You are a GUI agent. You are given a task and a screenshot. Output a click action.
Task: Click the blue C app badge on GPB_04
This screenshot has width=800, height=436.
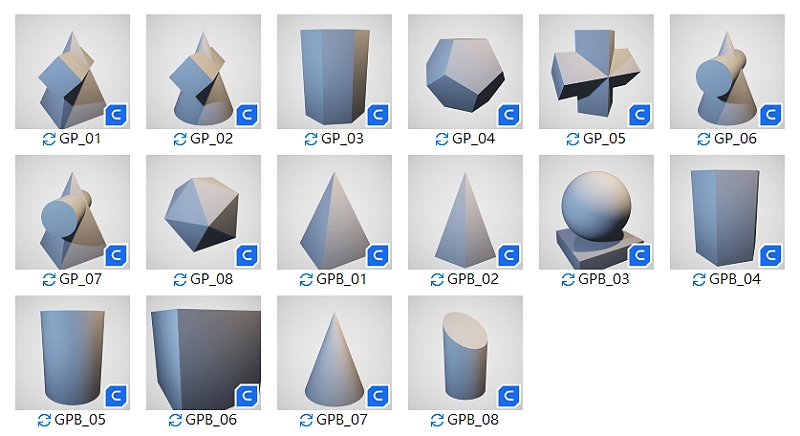pyautogui.click(x=771, y=256)
